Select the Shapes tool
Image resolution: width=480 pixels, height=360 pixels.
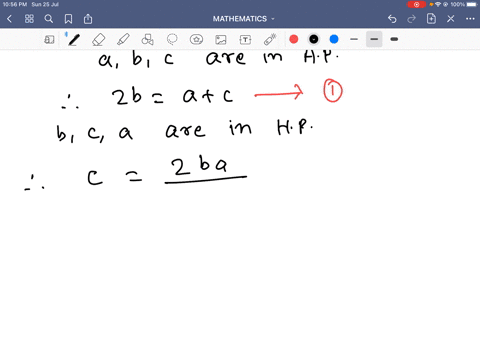click(147, 40)
